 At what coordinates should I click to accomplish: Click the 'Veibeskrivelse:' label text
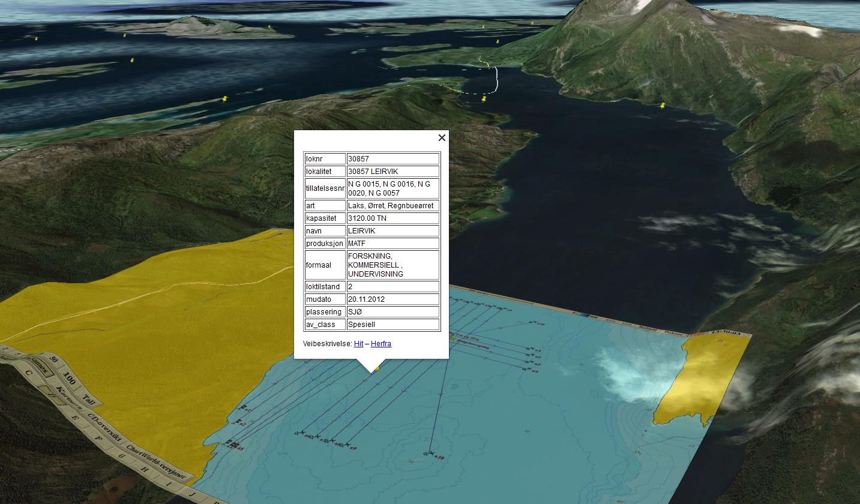click(328, 344)
